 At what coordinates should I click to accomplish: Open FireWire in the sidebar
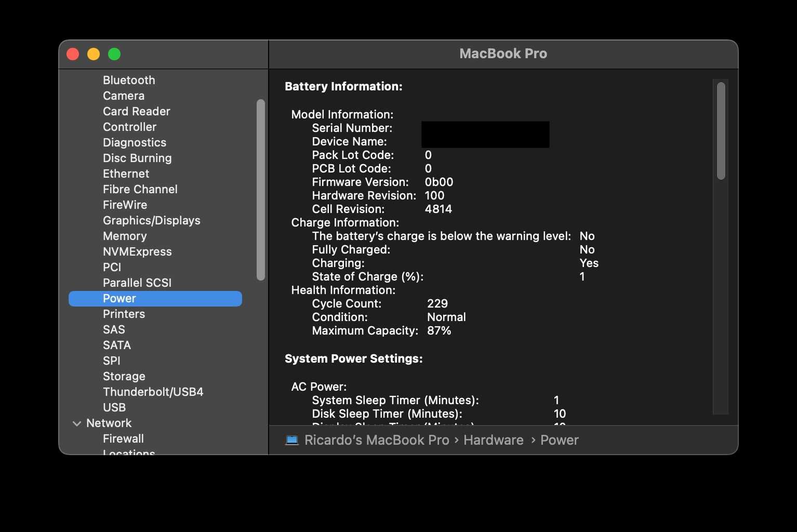coord(125,205)
